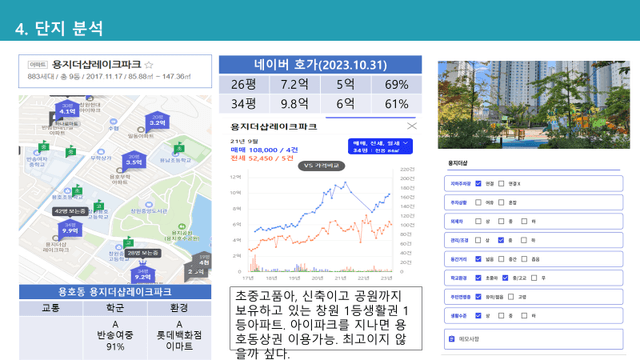Click the 메모사항 memo field
The height and width of the screenshot is (360, 640).
coord(534,339)
